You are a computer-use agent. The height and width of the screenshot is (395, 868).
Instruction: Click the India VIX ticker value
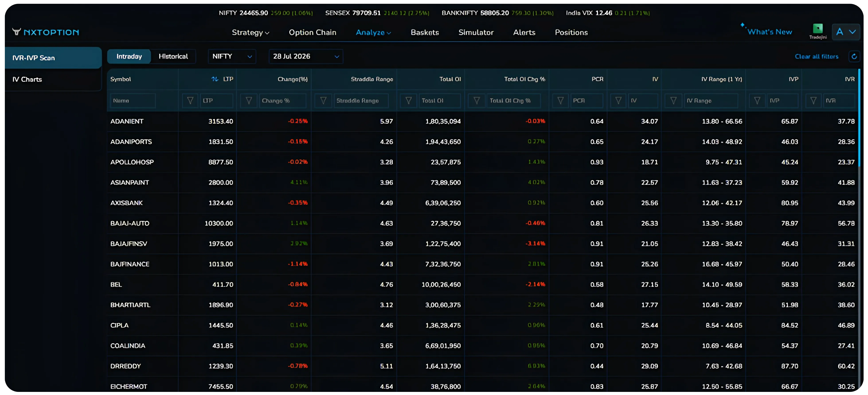click(x=604, y=13)
